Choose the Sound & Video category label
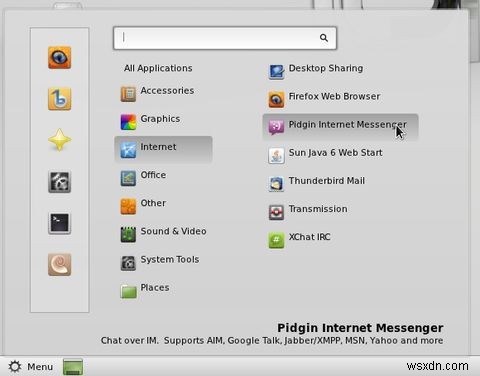This screenshot has width=480, height=376. [x=173, y=231]
